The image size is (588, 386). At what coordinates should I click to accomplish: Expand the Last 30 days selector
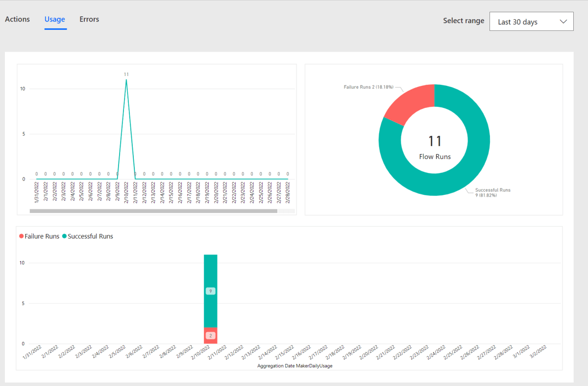coord(531,21)
